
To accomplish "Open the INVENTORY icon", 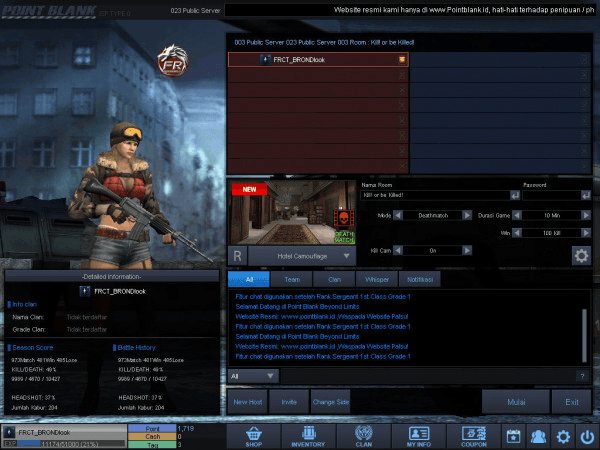I will [308, 437].
